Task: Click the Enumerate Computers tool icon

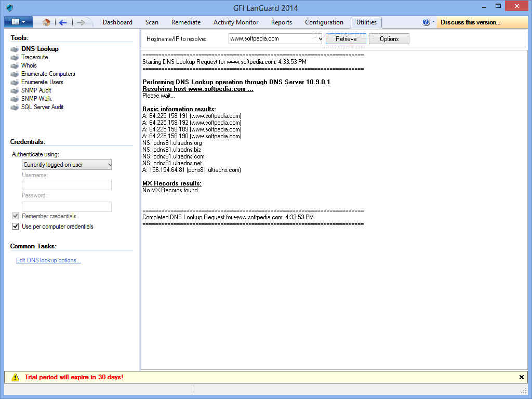Action: [15, 74]
